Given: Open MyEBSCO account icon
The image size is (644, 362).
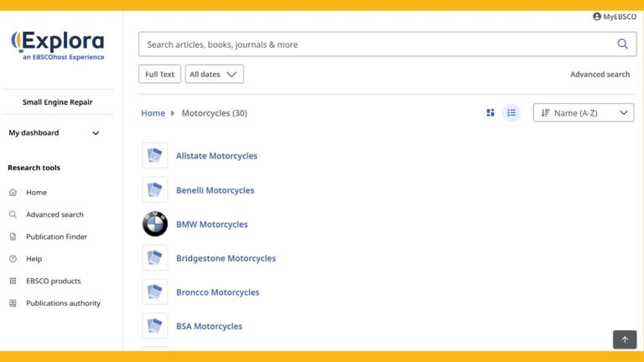Looking at the screenshot, I should (596, 17).
